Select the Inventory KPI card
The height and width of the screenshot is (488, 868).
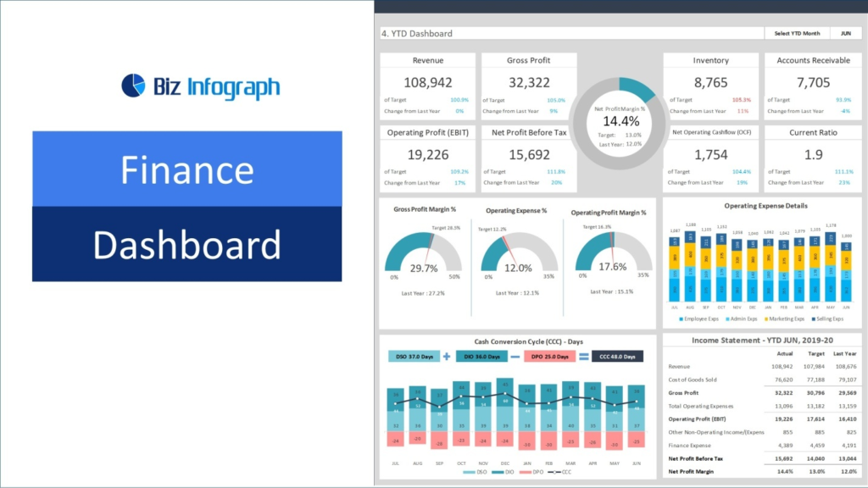pos(710,82)
